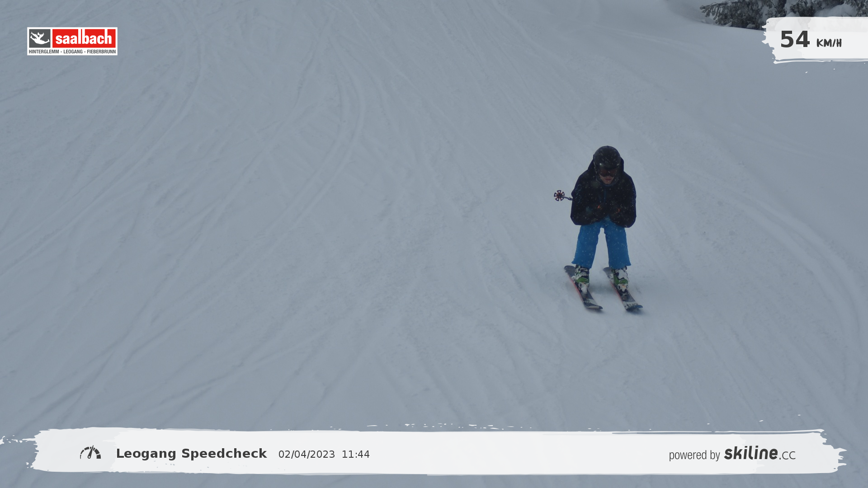868x488 pixels.
Task: Click the skier's goggles
Action: pyautogui.click(x=608, y=172)
